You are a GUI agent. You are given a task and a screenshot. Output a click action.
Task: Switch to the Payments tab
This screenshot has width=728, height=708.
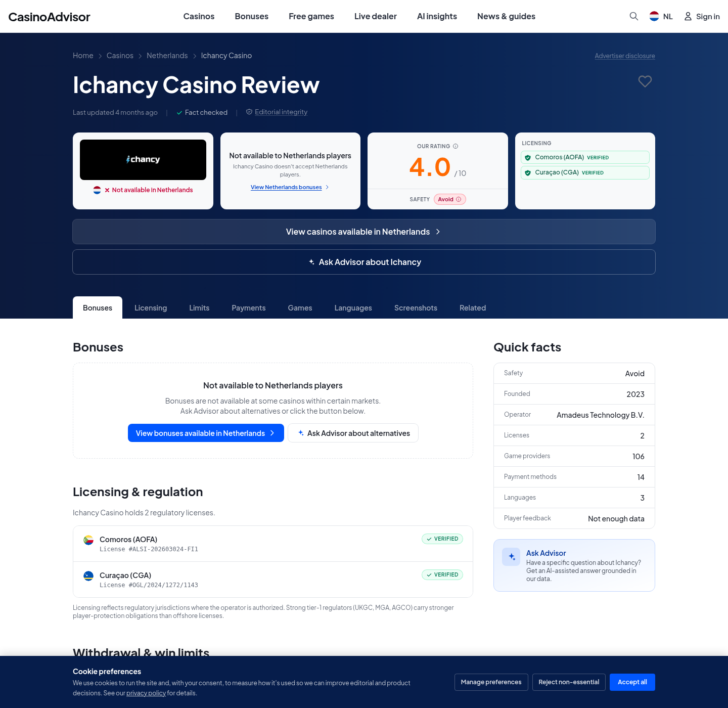click(x=249, y=307)
